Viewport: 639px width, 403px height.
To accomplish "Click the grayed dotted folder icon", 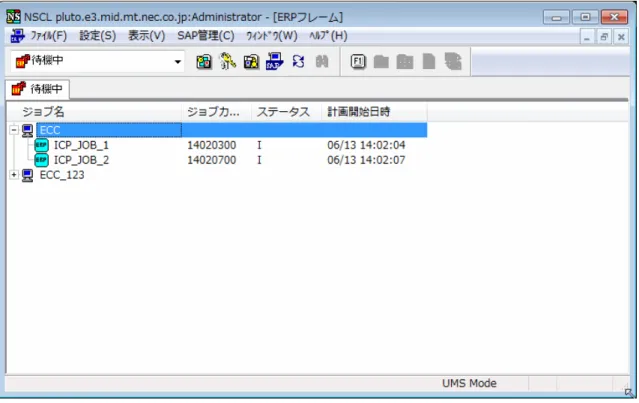I will [405, 62].
